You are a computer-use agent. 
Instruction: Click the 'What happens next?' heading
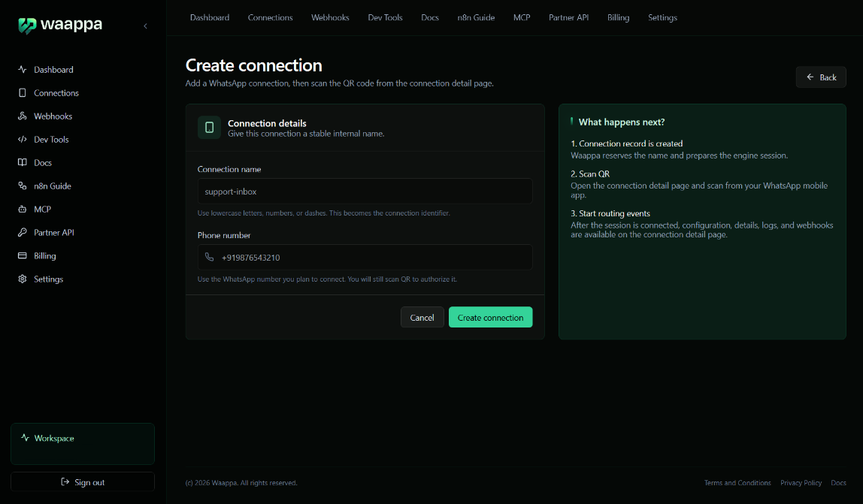pyautogui.click(x=622, y=122)
